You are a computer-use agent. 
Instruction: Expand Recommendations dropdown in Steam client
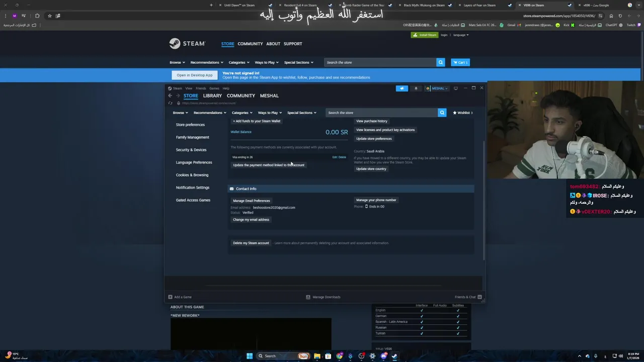pos(210,113)
